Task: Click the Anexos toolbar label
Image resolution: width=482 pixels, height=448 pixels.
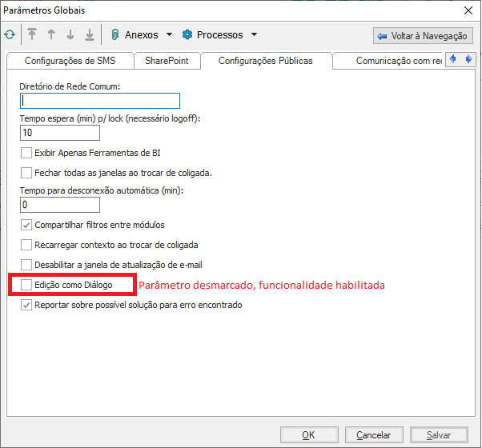Action: (142, 34)
